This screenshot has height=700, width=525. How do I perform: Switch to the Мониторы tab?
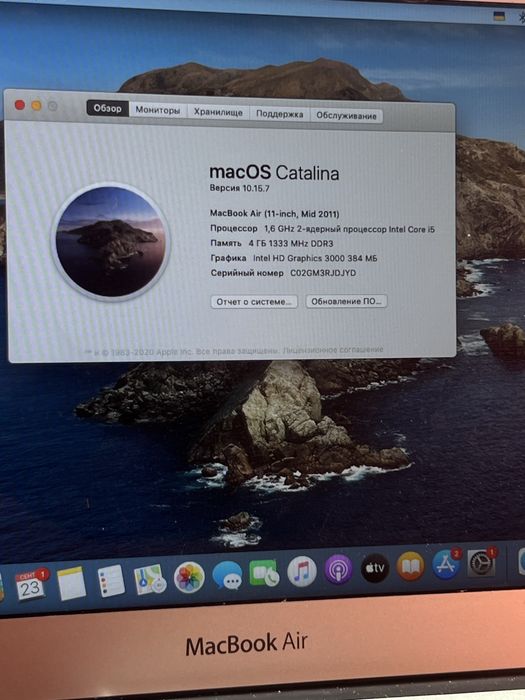158,110
